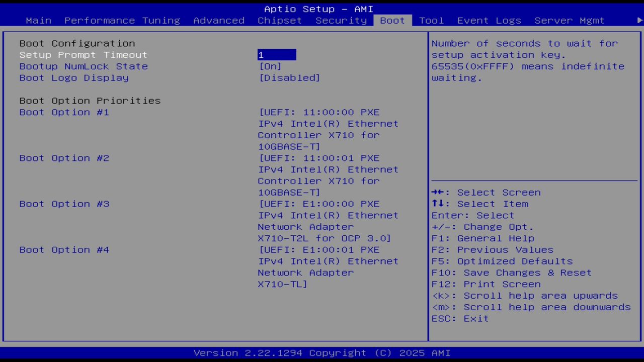The image size is (644, 362).
Task: Open the Tool tab
Action: (431, 21)
